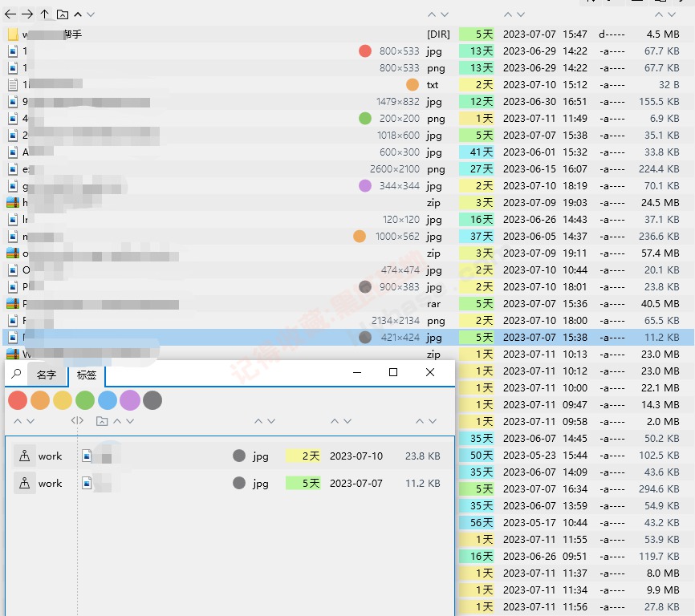
Task: Click the 474×474 jpg row
Action: pos(348,269)
